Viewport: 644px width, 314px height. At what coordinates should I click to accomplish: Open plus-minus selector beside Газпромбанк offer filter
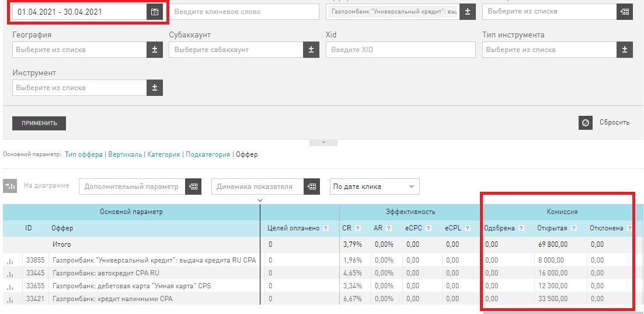point(468,12)
